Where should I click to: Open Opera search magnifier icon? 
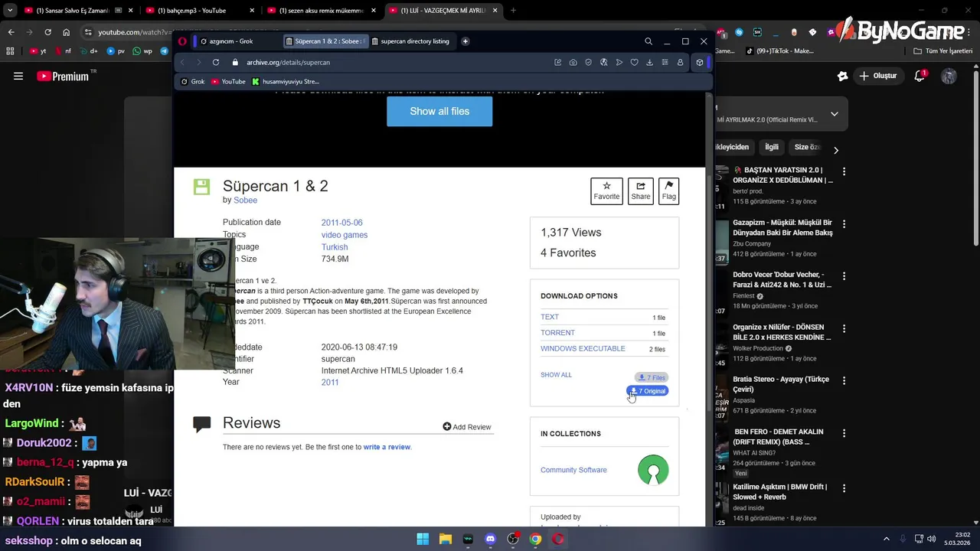pos(648,41)
